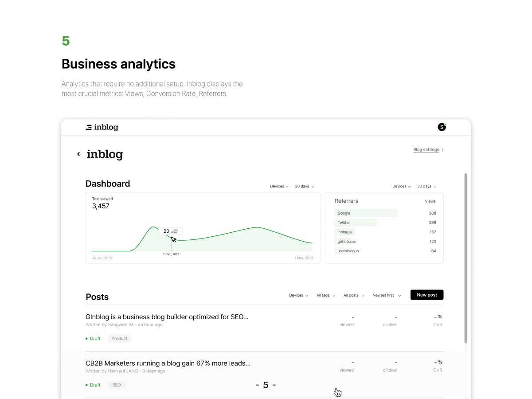The image size is (532, 399).
Task: Click the dashboard vertical scrollbar
Action: pos(465,258)
